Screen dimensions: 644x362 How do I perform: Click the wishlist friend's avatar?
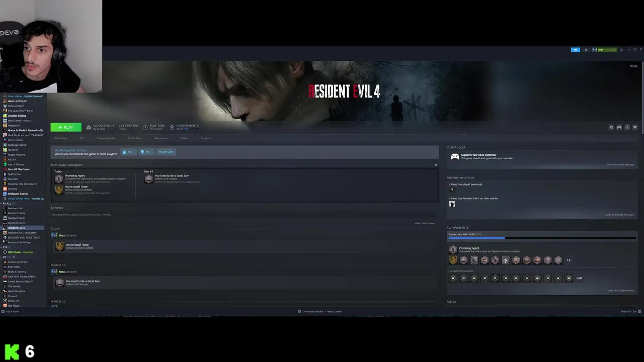click(x=452, y=204)
